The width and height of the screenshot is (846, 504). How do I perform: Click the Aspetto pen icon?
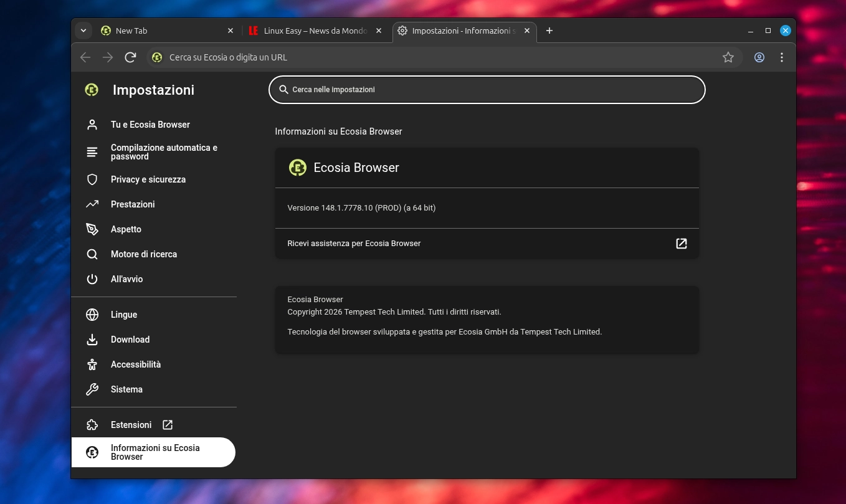[x=92, y=229]
